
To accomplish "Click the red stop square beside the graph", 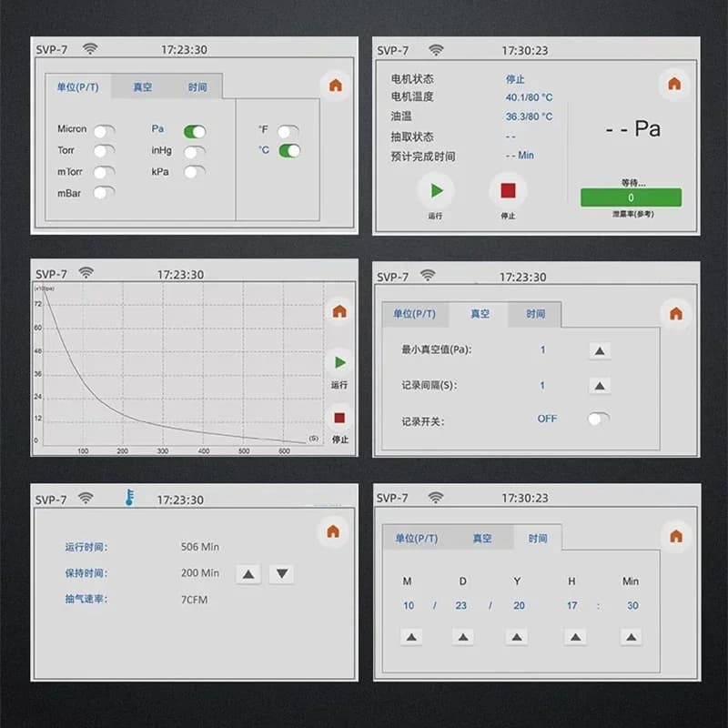I will pyautogui.click(x=339, y=418).
